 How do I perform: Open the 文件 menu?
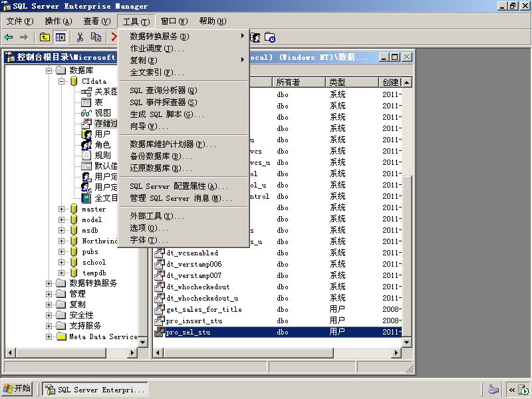pos(20,21)
